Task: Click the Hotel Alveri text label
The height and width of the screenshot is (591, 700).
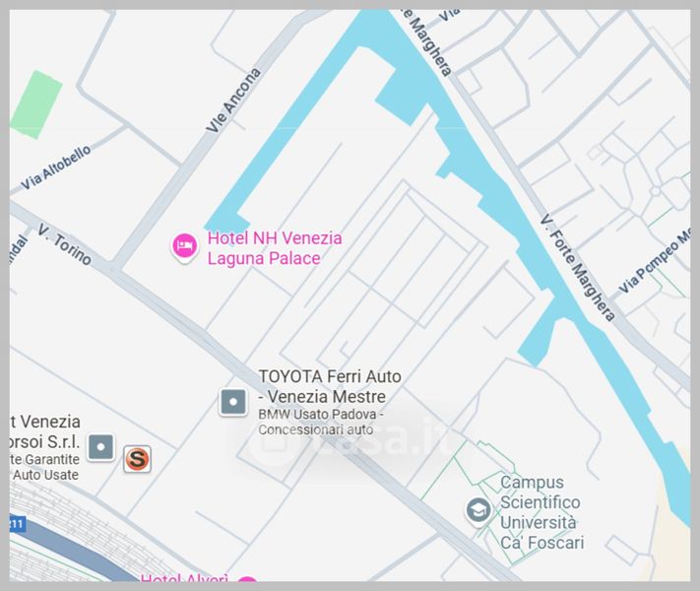Action: (184, 578)
